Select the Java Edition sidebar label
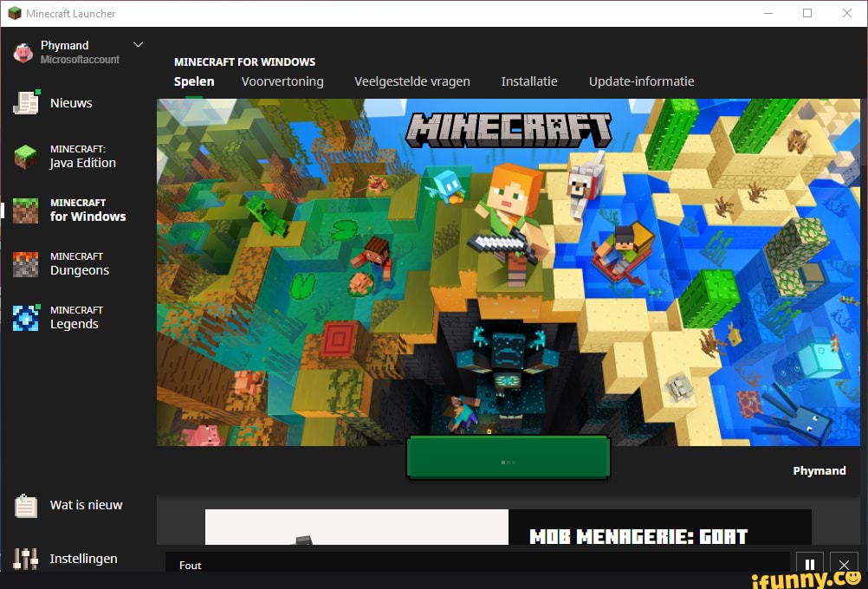This screenshot has width=868, height=589. coord(82,157)
